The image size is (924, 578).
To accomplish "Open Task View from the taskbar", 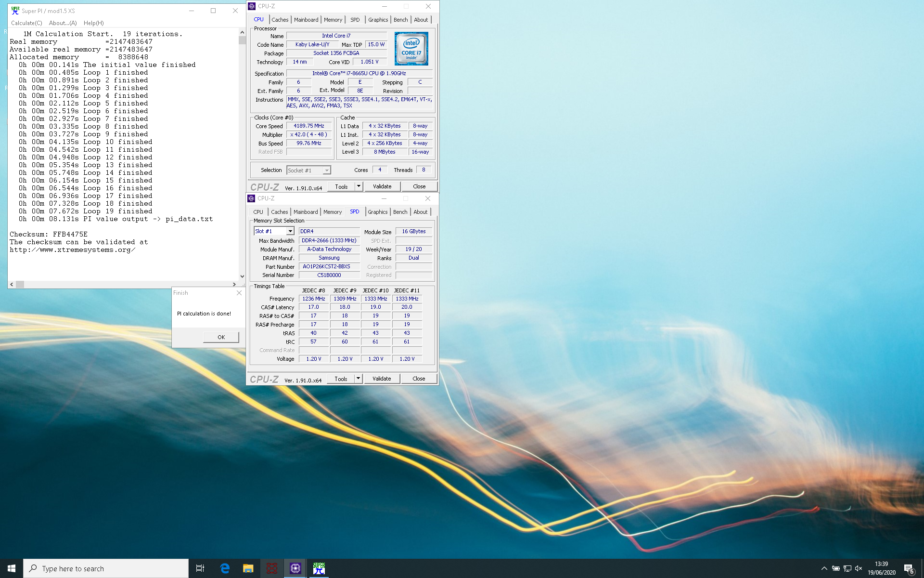I will click(x=200, y=568).
